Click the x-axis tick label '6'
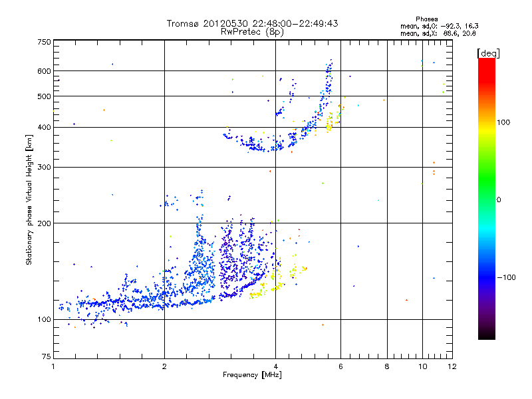Viewport: 532px width, 399px height. click(x=340, y=366)
